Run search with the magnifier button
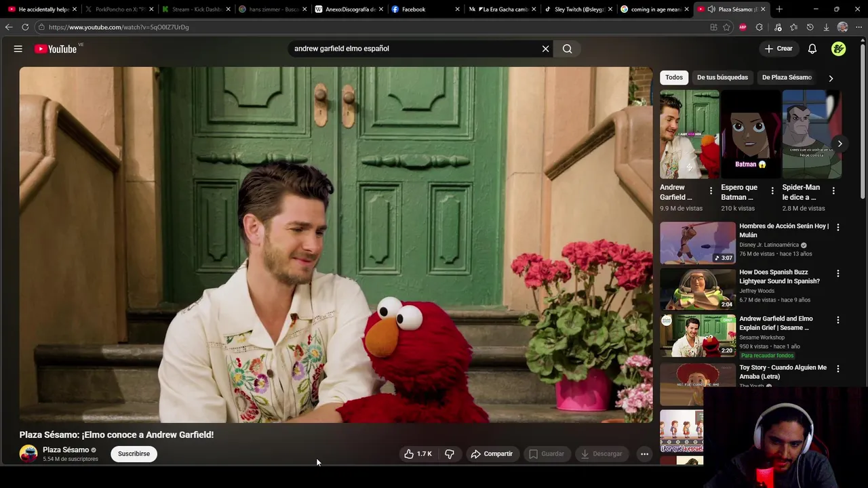This screenshot has width=868, height=488. pyautogui.click(x=568, y=49)
